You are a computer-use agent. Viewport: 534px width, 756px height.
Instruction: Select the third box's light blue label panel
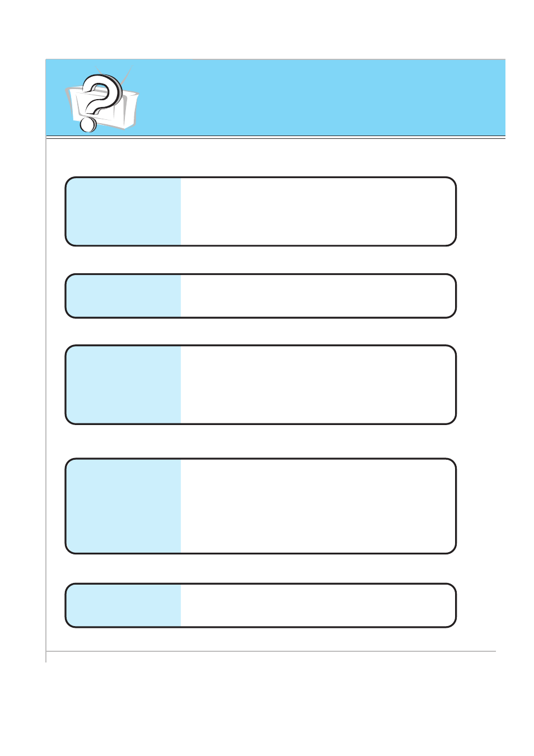point(124,385)
